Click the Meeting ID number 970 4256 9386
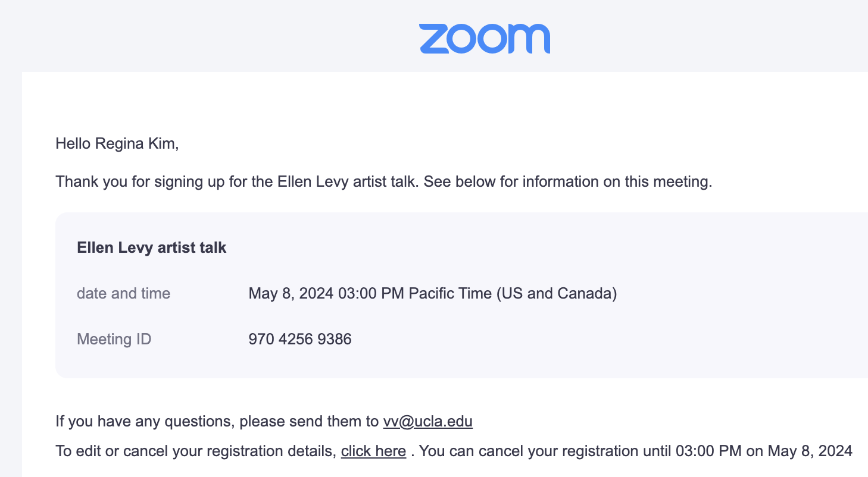The image size is (868, 477). coord(300,340)
